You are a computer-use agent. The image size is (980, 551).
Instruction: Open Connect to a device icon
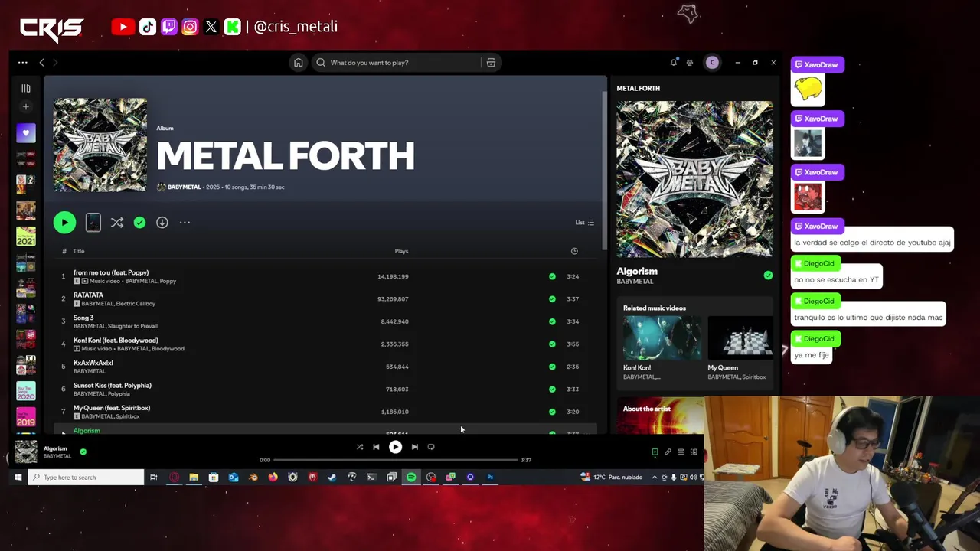point(694,452)
